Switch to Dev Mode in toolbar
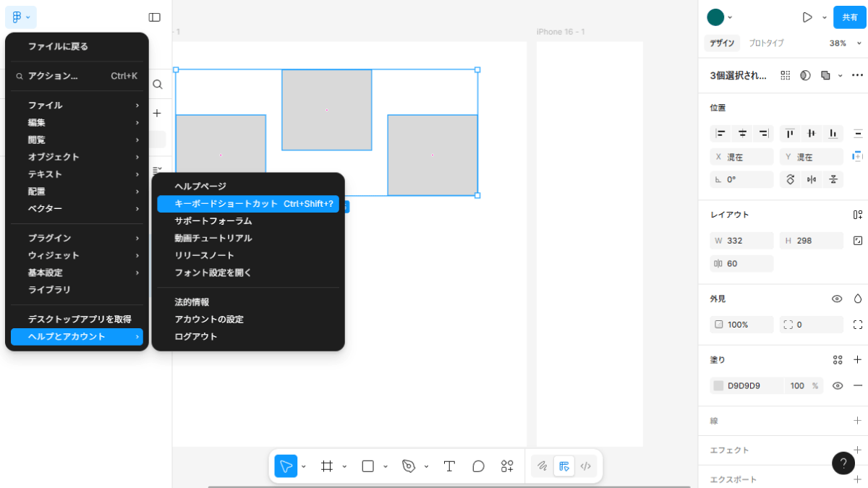Screen dimensions: 868x488 [x=586, y=466]
